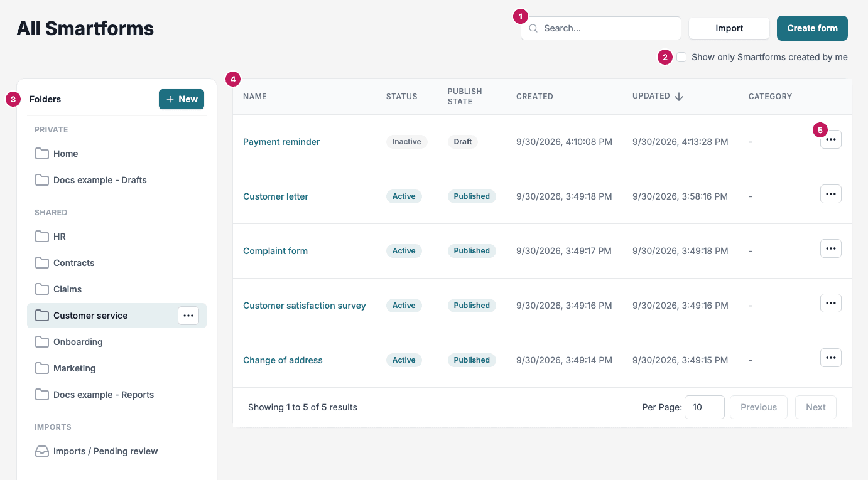The width and height of the screenshot is (868, 480).
Task: Click the HR folder icon
Action: pos(42,237)
